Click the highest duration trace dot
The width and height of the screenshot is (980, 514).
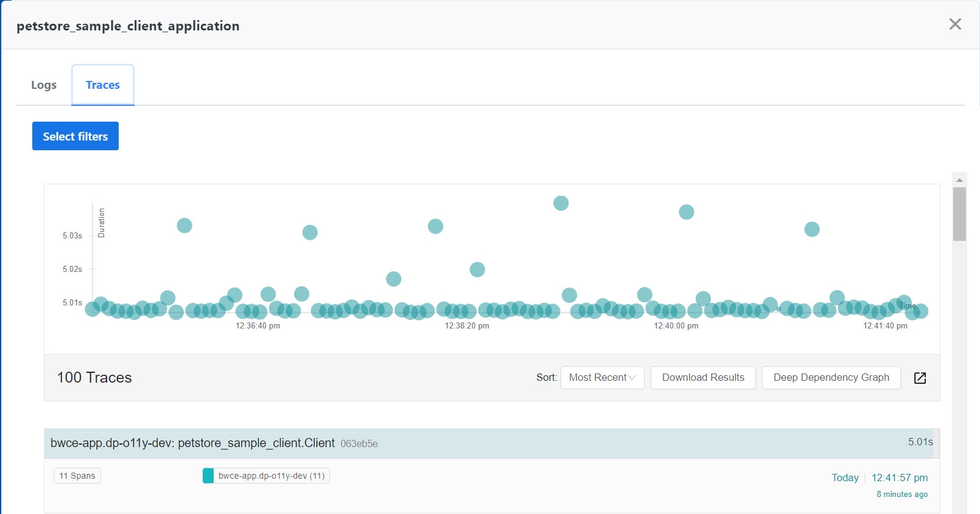click(x=561, y=203)
